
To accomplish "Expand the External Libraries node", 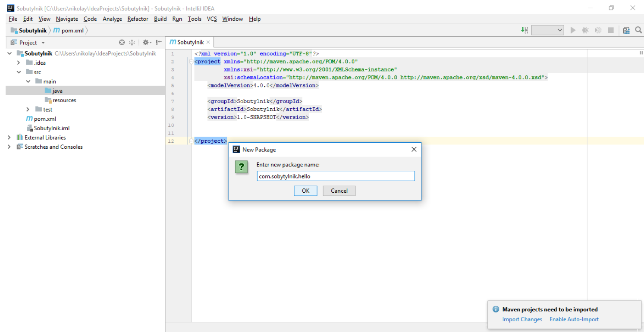I will [9, 138].
